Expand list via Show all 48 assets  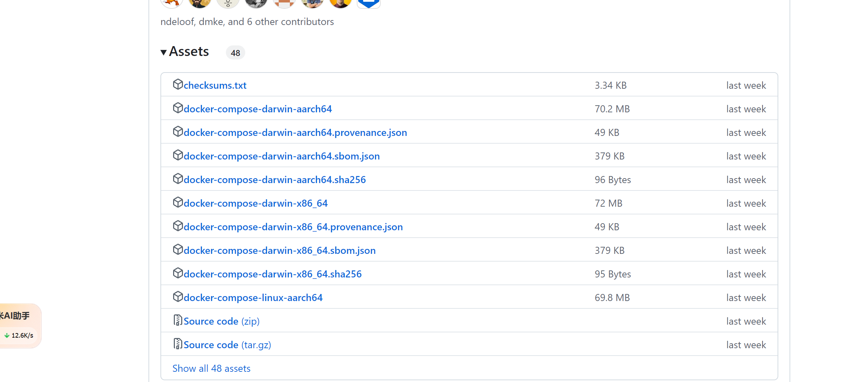211,368
